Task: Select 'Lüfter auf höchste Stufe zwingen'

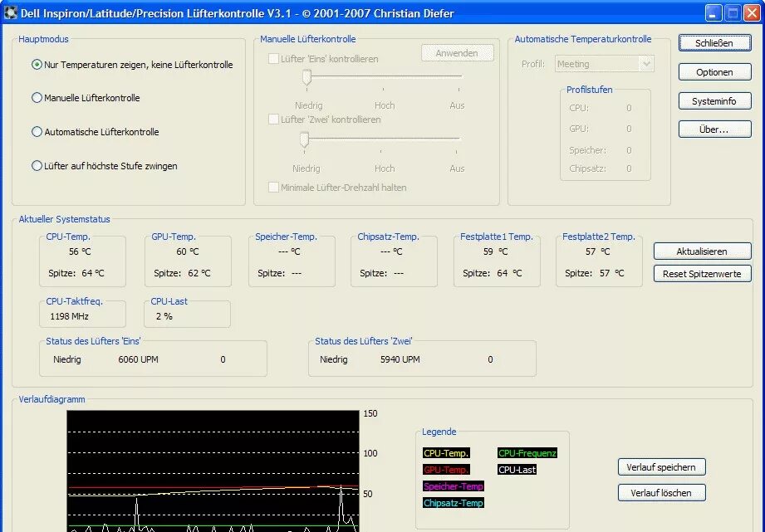Action: [x=105, y=166]
